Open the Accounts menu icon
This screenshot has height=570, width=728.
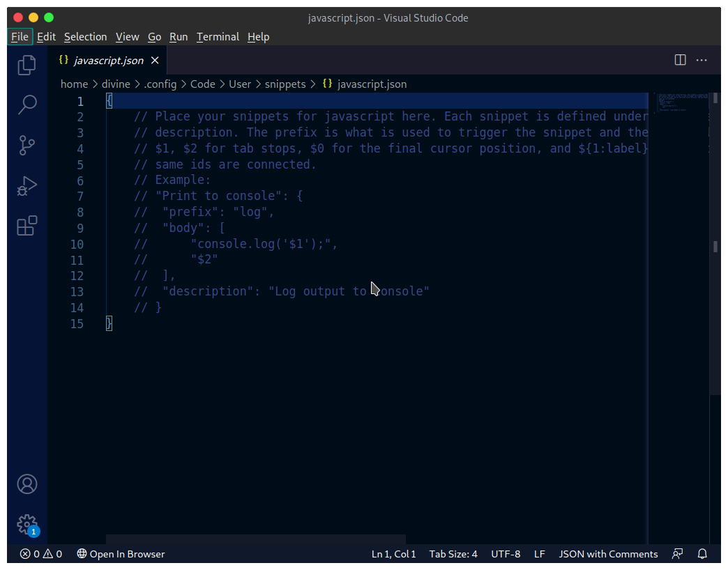[x=27, y=484]
